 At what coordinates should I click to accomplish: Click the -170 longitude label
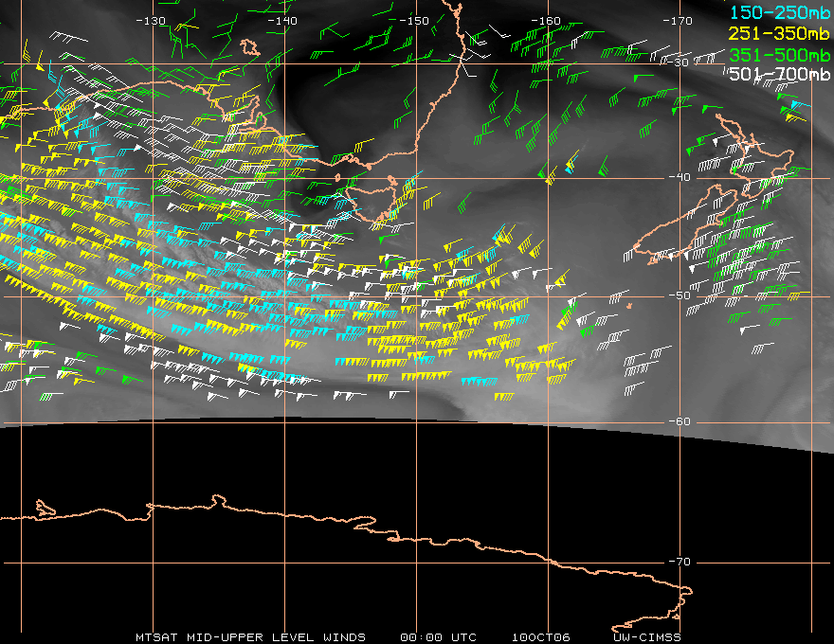tap(678, 21)
